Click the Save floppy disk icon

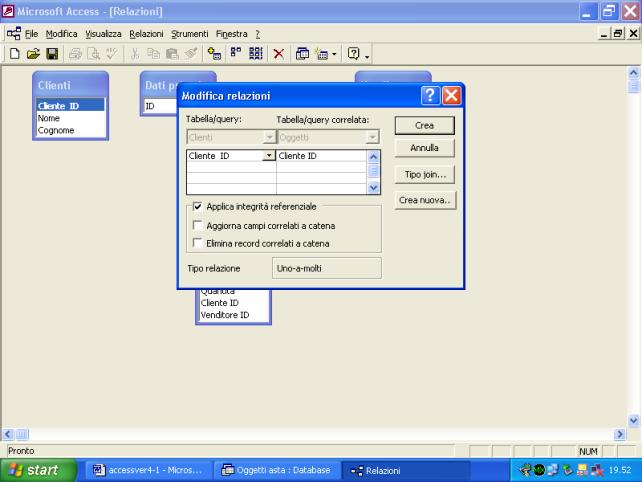(52, 54)
